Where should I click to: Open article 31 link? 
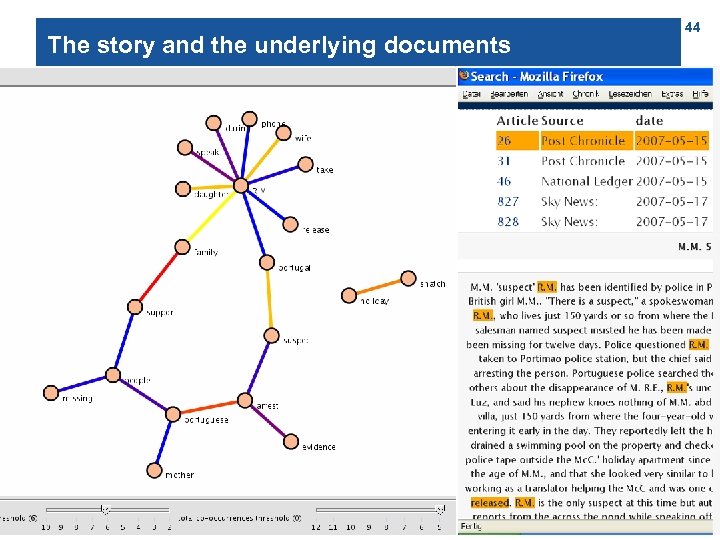click(504, 161)
